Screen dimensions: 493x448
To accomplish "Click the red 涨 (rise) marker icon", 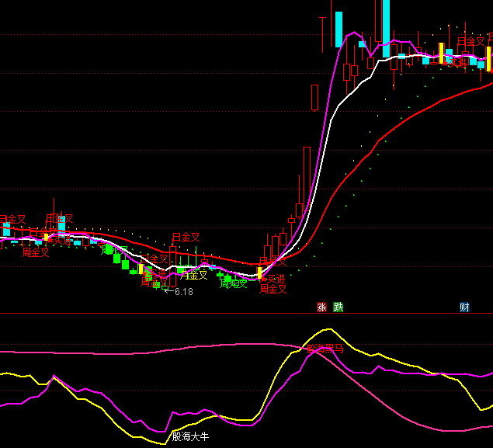I will pos(321,307).
